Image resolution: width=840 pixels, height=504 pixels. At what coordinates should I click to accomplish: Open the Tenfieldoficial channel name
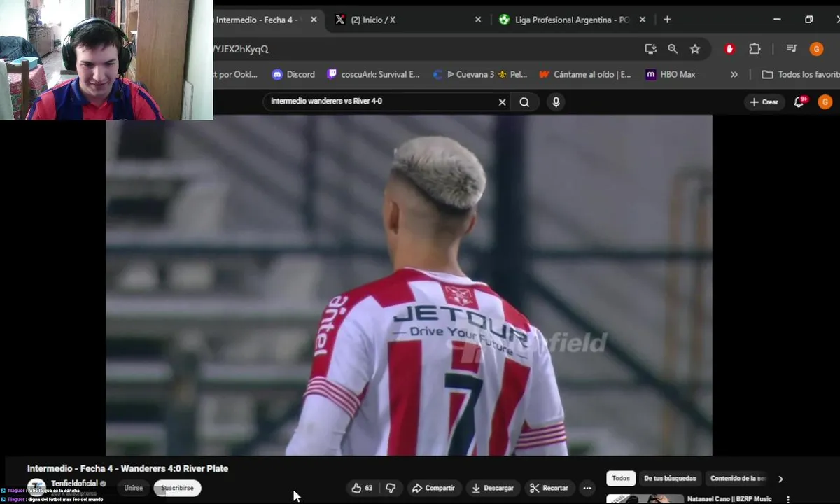coord(75,484)
